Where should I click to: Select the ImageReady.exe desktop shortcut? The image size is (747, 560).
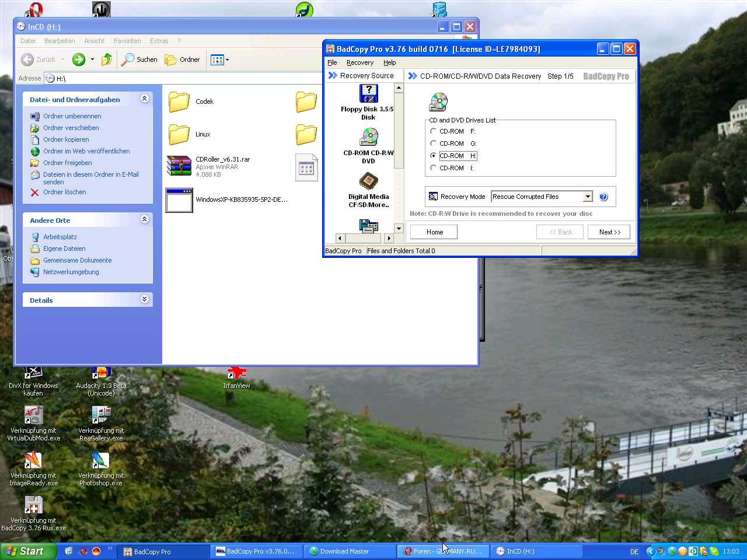point(33,469)
